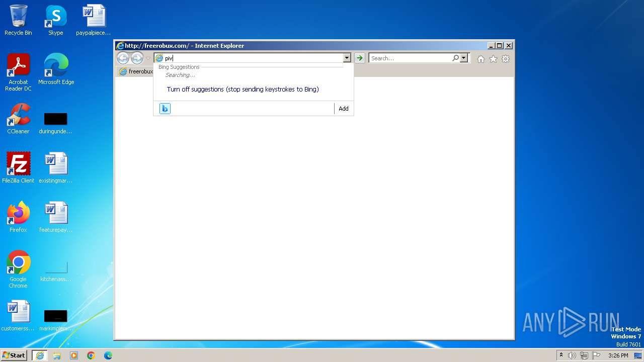The height and width of the screenshot is (362, 644).
Task: Click the Bing provider icon in suggestions
Action: click(165, 109)
